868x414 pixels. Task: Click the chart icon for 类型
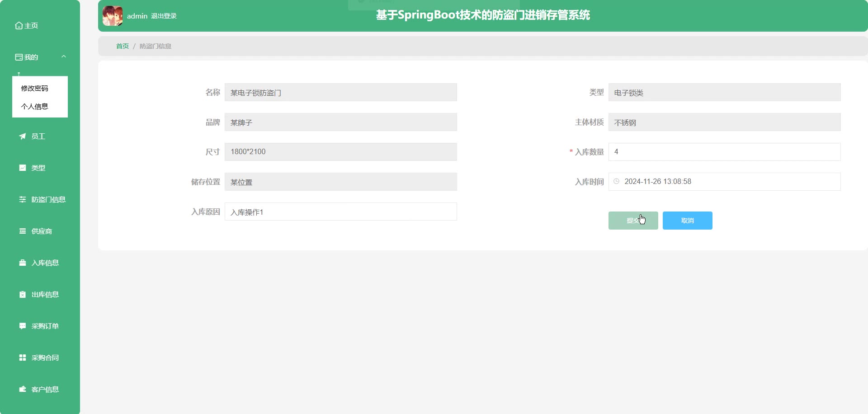click(23, 168)
